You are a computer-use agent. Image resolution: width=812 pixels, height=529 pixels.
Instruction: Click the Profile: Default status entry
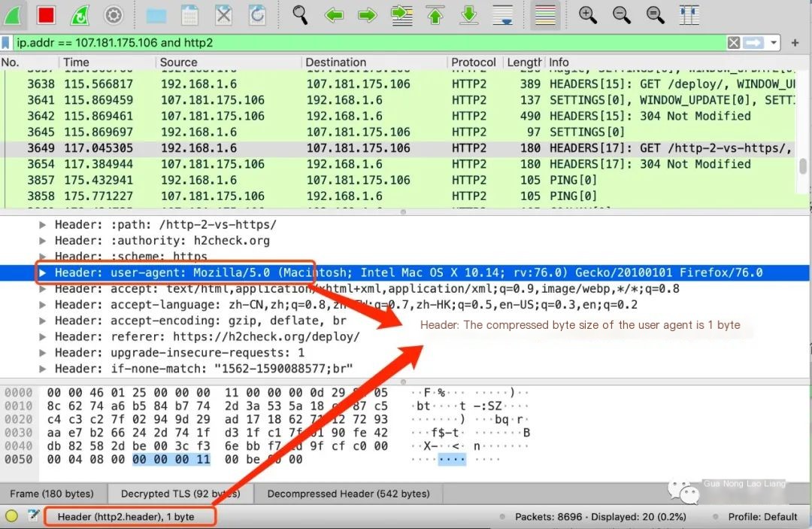click(762, 517)
